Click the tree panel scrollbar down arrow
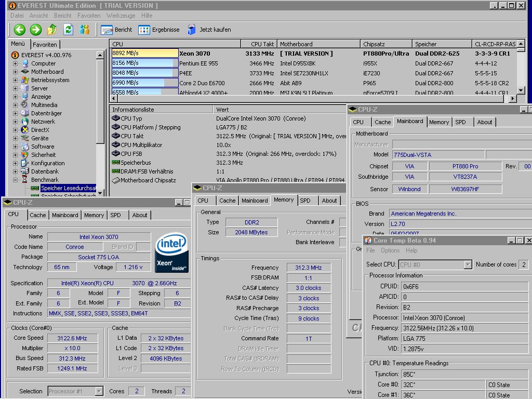 100,193
